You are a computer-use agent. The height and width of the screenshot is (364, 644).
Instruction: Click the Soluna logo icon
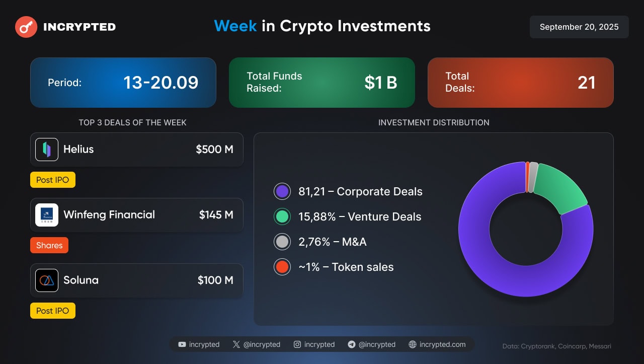pos(47,280)
